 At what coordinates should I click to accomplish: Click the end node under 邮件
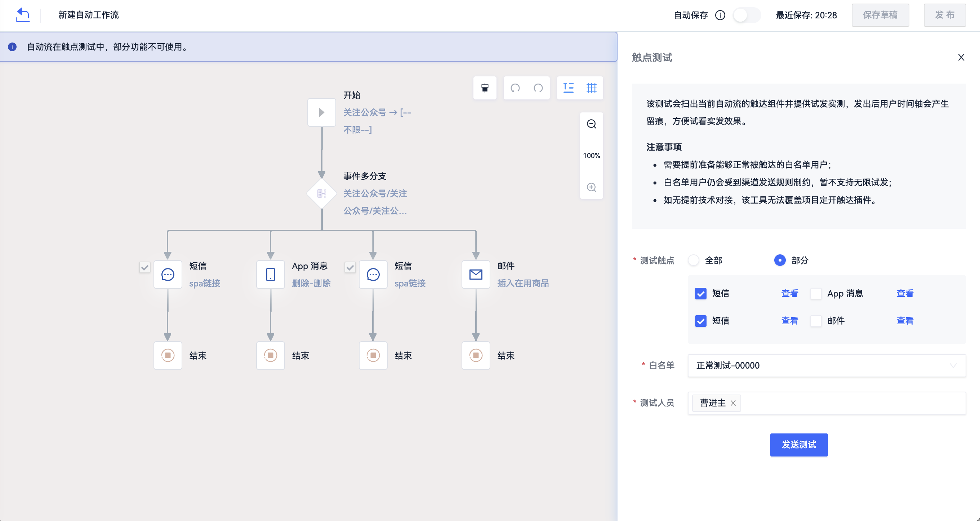point(476,356)
